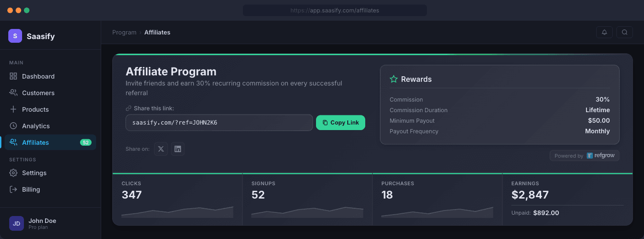
Task: Click the Minimum Payout $50.00 value
Action: pyautogui.click(x=599, y=120)
